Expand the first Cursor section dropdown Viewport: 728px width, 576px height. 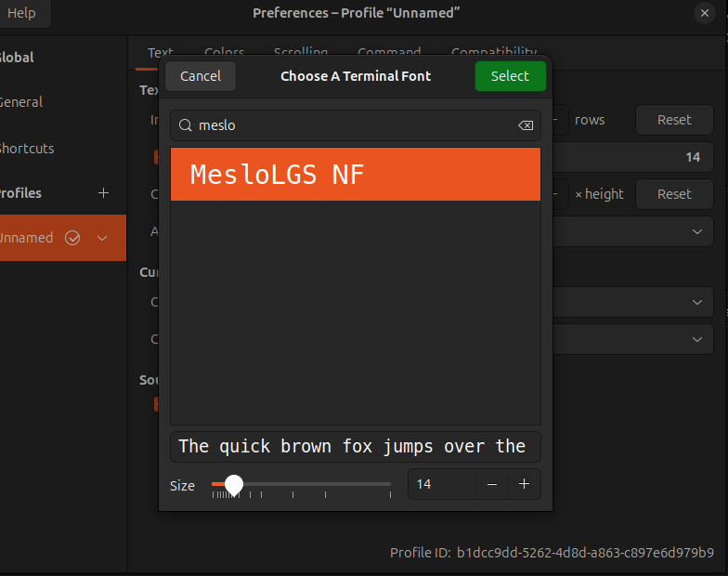pyautogui.click(x=632, y=302)
